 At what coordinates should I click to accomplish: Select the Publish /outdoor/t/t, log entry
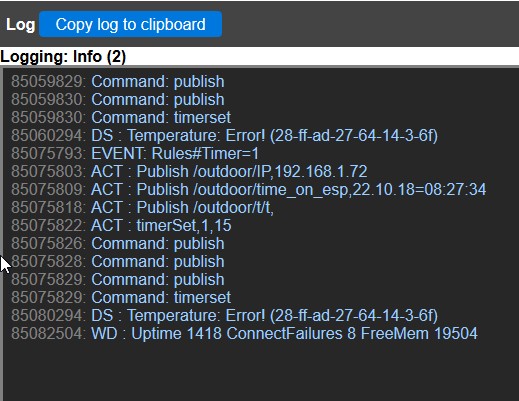pyautogui.click(x=142, y=207)
